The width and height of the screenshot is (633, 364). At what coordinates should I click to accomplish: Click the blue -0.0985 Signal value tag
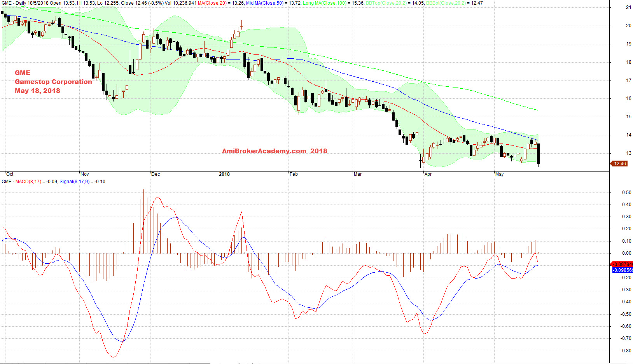coord(622,270)
